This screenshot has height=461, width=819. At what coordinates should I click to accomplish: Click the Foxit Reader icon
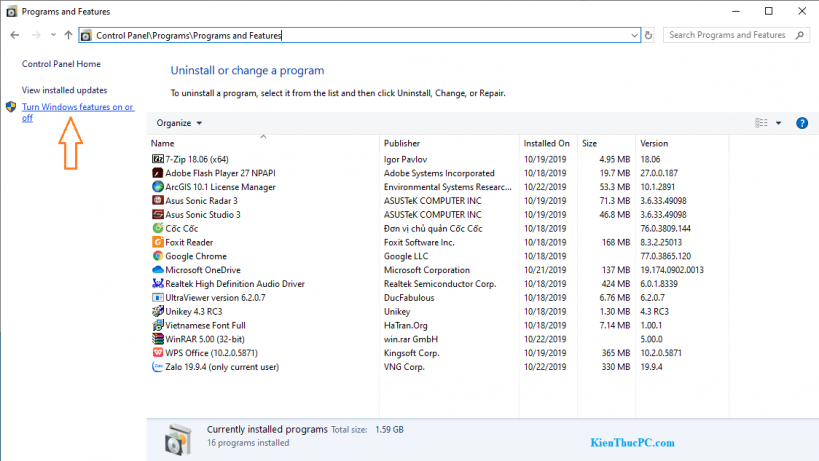coord(157,242)
